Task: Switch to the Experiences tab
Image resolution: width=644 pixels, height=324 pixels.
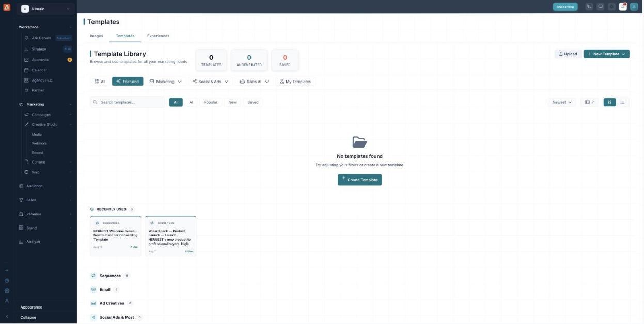Action: (158, 36)
